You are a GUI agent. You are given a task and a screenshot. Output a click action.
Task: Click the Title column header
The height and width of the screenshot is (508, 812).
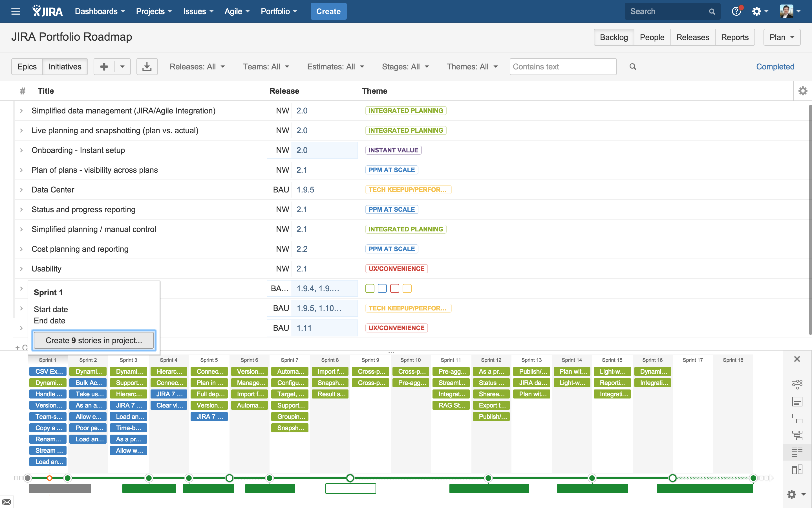46,91
